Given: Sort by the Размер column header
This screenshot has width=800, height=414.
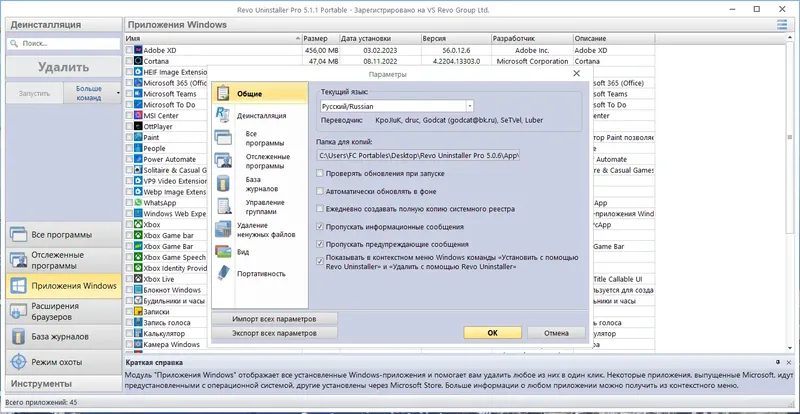Looking at the screenshot, I should coord(321,38).
